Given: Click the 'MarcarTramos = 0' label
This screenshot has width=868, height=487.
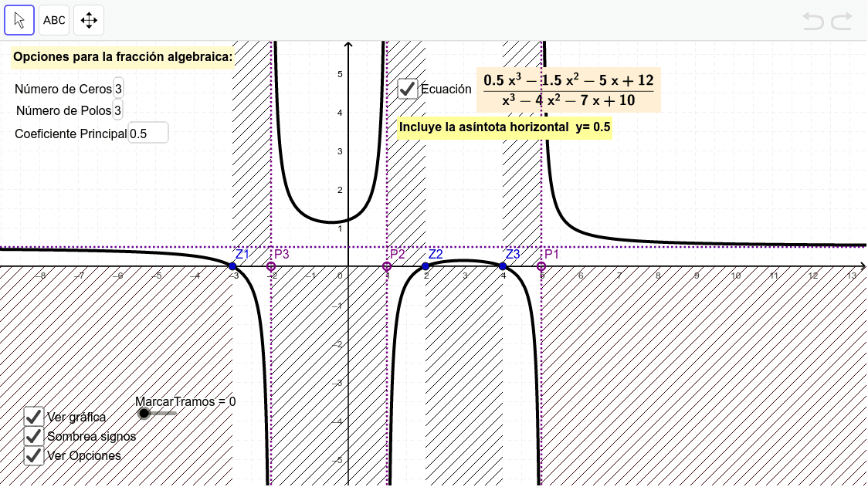Looking at the screenshot, I should point(185,402).
